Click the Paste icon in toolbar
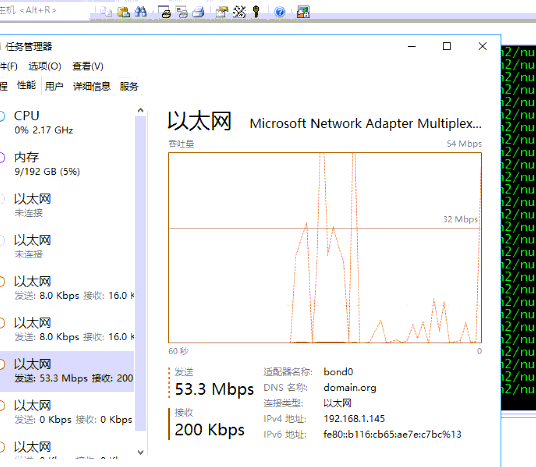 tap(123, 12)
